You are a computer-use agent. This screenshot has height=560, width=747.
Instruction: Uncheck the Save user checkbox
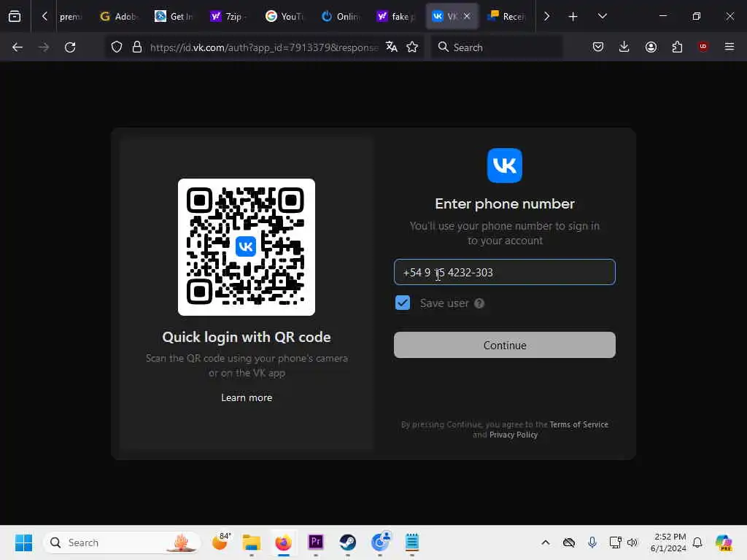[x=403, y=303]
